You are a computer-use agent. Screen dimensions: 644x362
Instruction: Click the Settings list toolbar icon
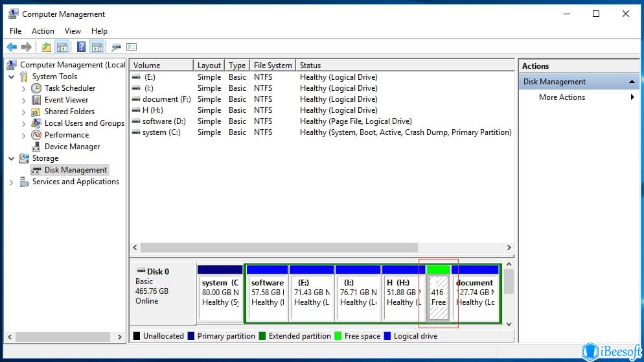point(132,47)
